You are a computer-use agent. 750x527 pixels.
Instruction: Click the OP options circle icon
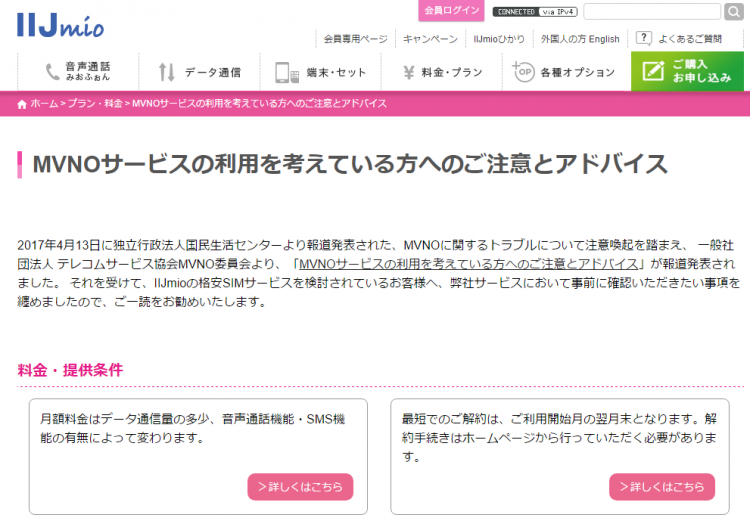point(523,72)
